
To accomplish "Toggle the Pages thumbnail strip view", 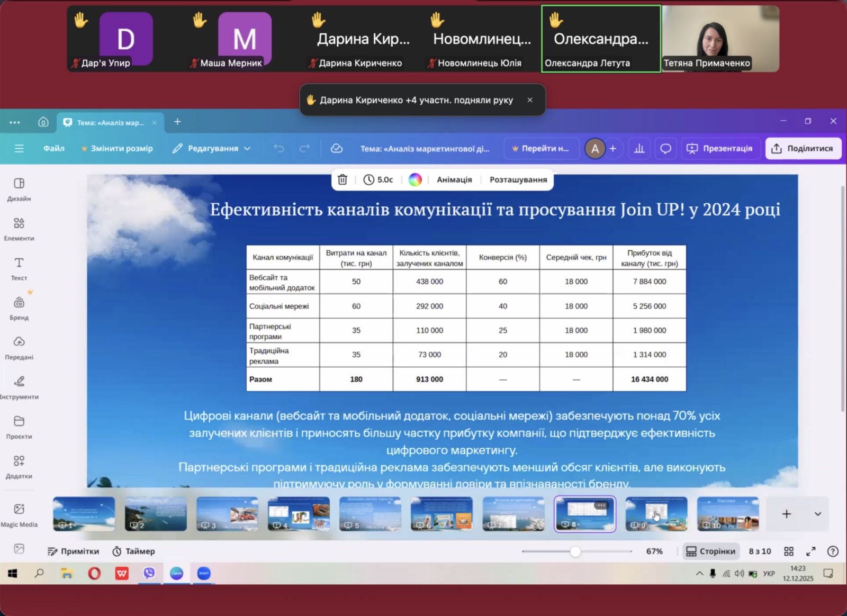I will (x=711, y=551).
